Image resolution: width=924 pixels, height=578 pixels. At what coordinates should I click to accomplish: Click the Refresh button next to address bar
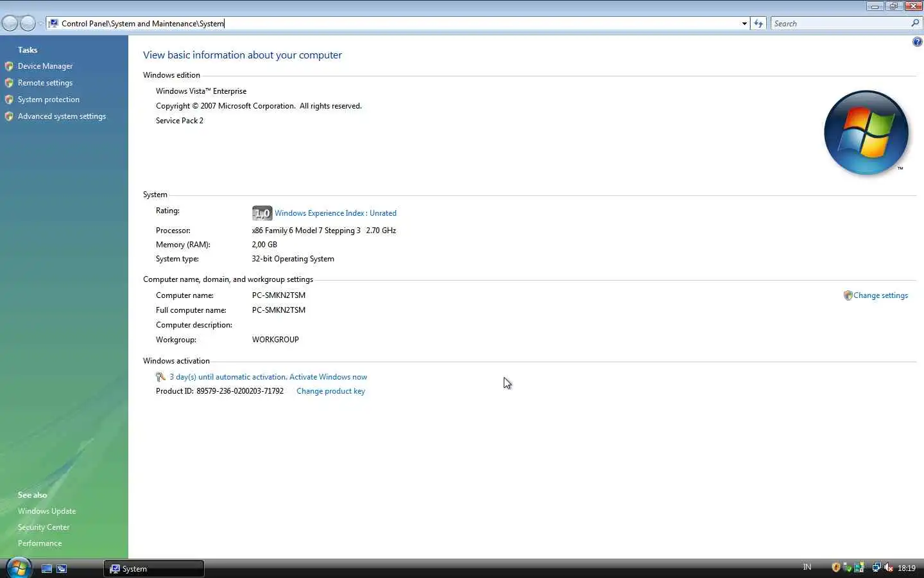point(758,24)
